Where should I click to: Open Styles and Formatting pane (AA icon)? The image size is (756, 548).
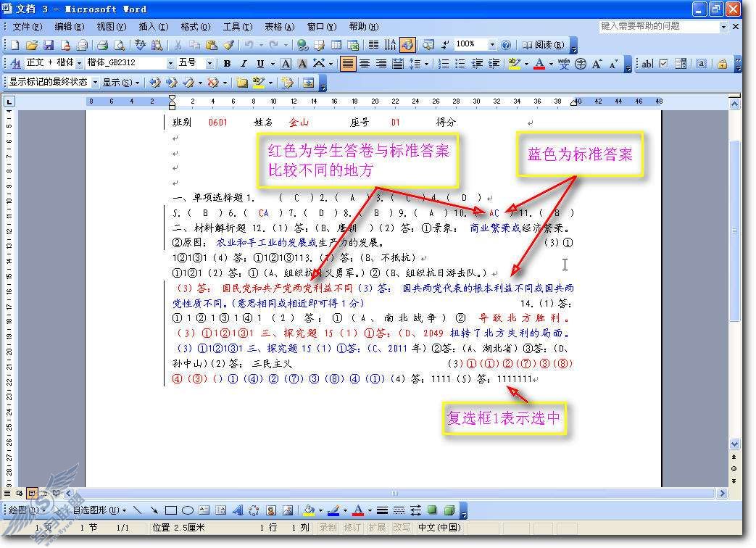pos(15,63)
